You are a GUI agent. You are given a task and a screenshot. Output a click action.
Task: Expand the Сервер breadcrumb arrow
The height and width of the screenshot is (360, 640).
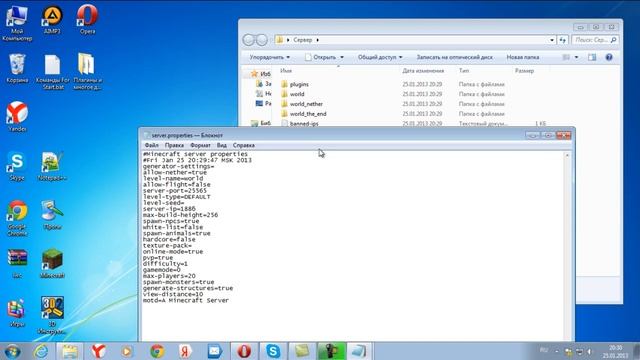pyautogui.click(x=317, y=40)
